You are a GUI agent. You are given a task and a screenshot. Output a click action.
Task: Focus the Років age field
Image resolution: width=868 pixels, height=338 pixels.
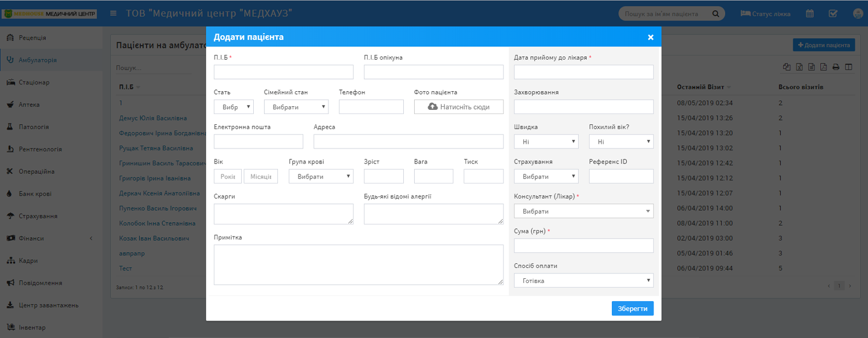[228, 176]
